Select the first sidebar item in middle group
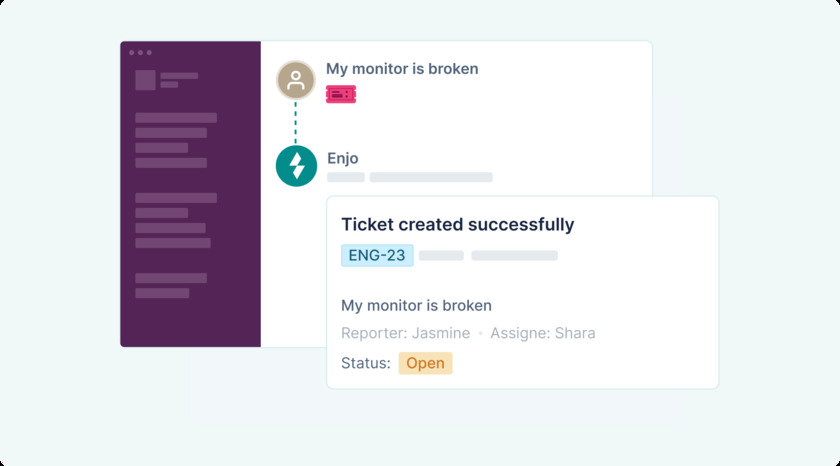The image size is (840, 466). click(x=176, y=198)
